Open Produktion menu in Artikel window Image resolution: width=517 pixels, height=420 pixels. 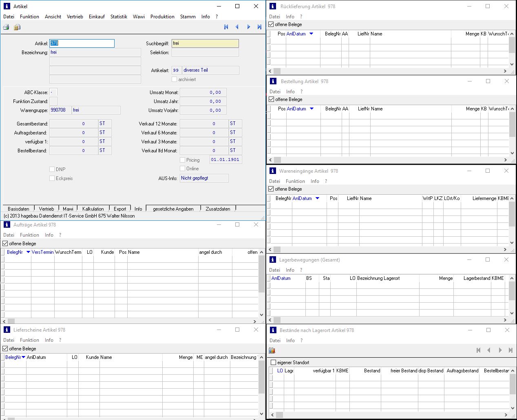162,17
